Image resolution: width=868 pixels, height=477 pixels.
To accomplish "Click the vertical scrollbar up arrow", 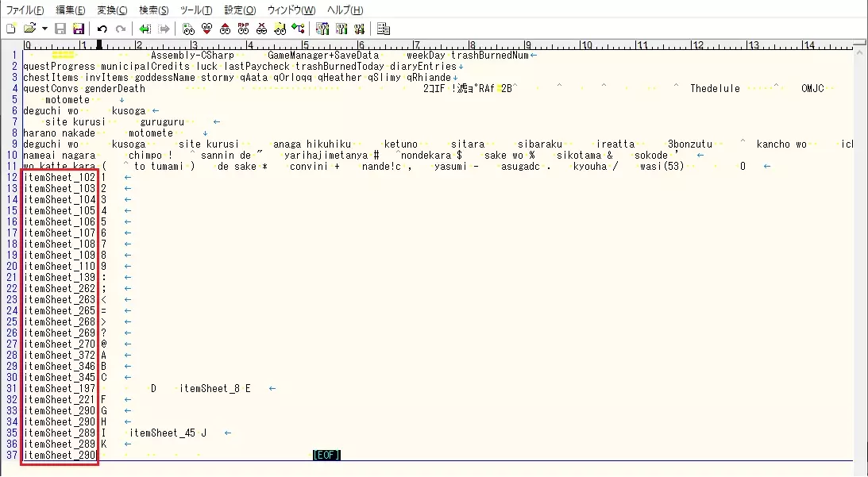I will [859, 52].
